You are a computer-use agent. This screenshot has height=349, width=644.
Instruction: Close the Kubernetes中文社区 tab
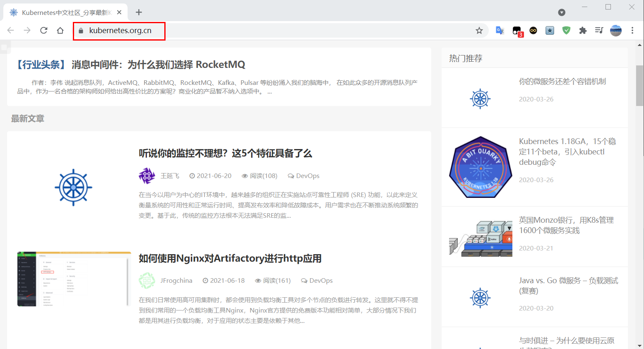[119, 12]
